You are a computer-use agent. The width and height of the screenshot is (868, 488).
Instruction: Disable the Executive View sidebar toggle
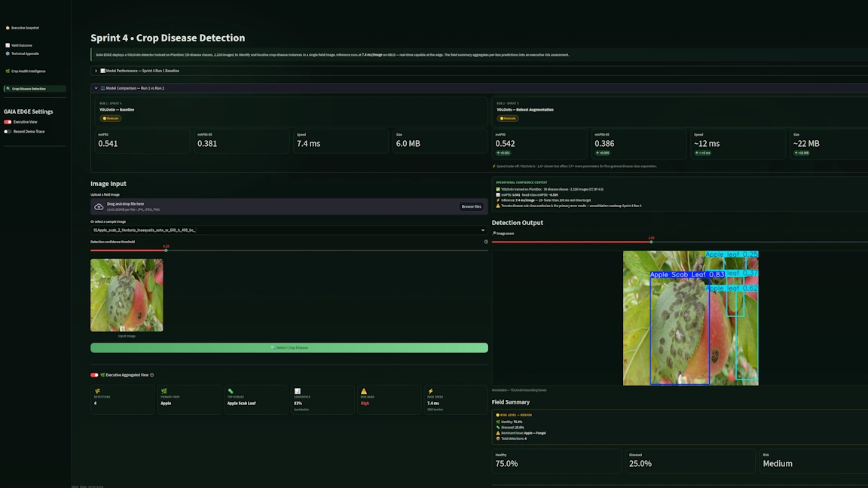tap(8, 122)
